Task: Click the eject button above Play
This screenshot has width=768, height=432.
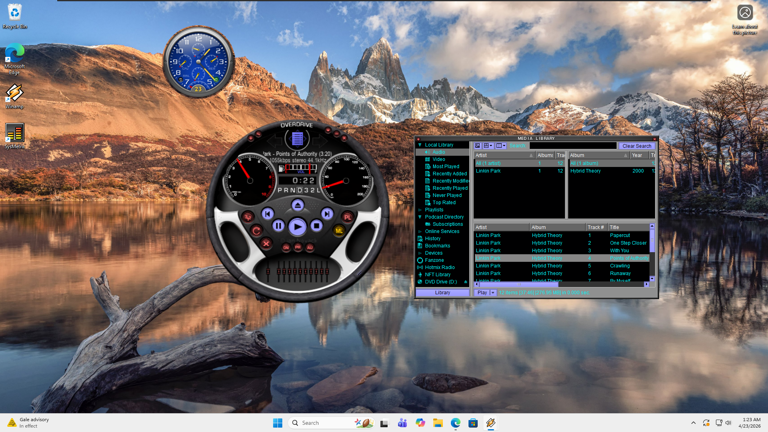Action: pyautogui.click(x=297, y=205)
